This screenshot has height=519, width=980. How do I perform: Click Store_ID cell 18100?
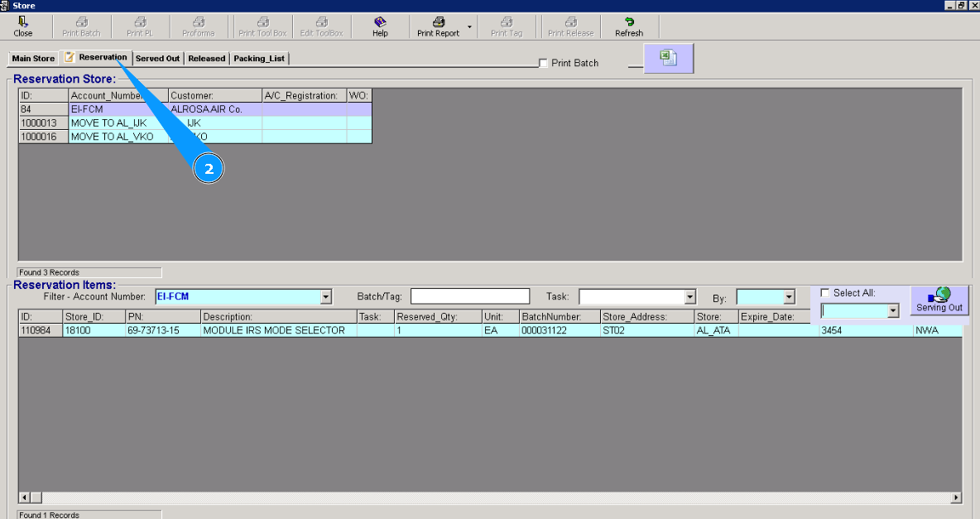click(94, 331)
